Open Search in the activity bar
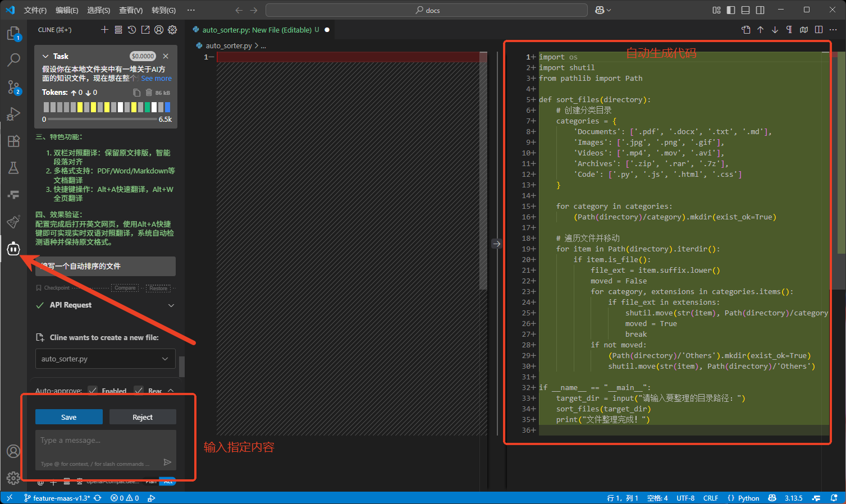Viewport: 846px width, 504px height. [13, 59]
